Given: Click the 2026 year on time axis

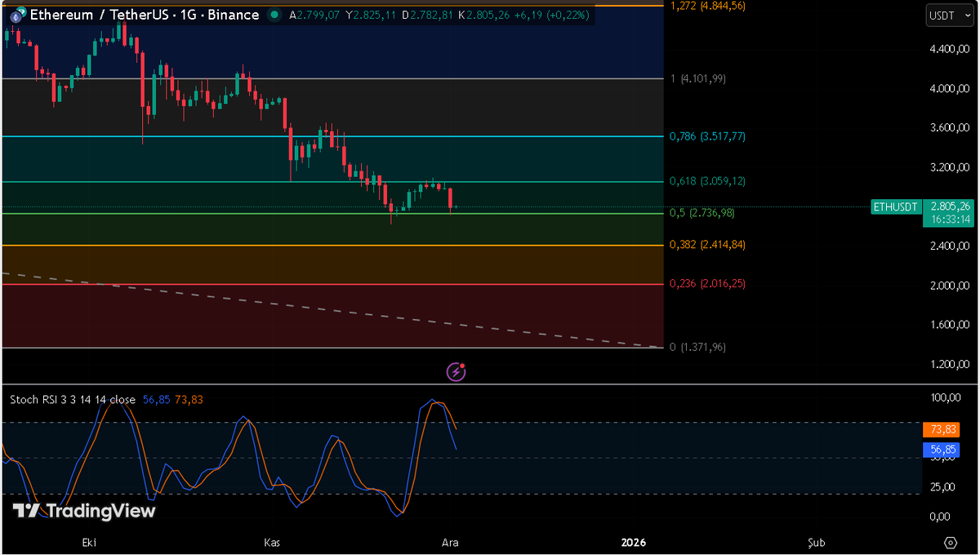Looking at the screenshot, I should [634, 542].
